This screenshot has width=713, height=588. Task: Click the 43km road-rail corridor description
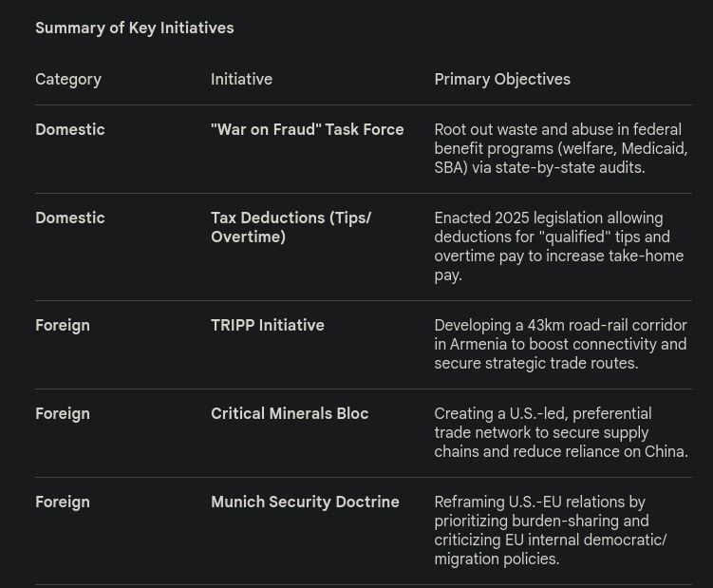tap(560, 345)
